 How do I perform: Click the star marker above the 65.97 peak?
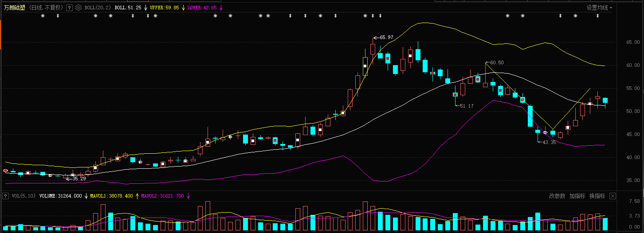click(365, 16)
